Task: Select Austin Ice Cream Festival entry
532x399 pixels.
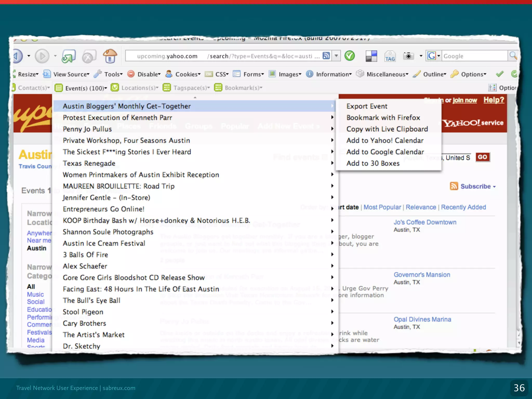Action: [194, 243]
